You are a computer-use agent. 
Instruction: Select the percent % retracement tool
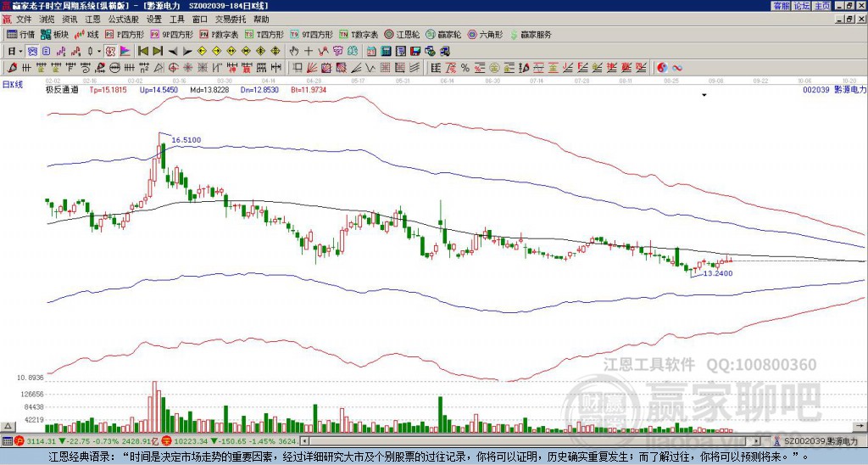(465, 68)
